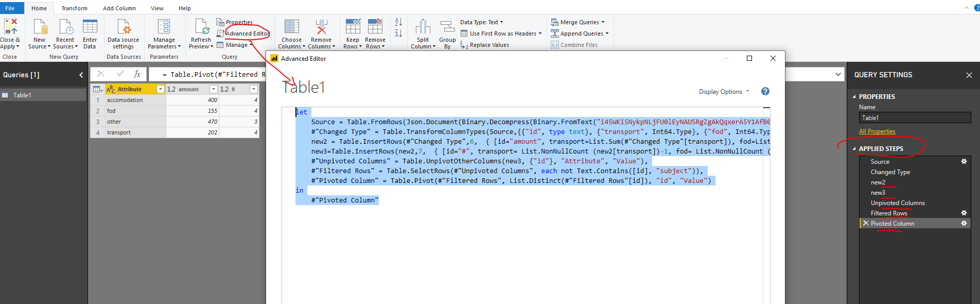The height and width of the screenshot is (304, 980).
Task: Close the Query Settings pane
Action: [969, 75]
